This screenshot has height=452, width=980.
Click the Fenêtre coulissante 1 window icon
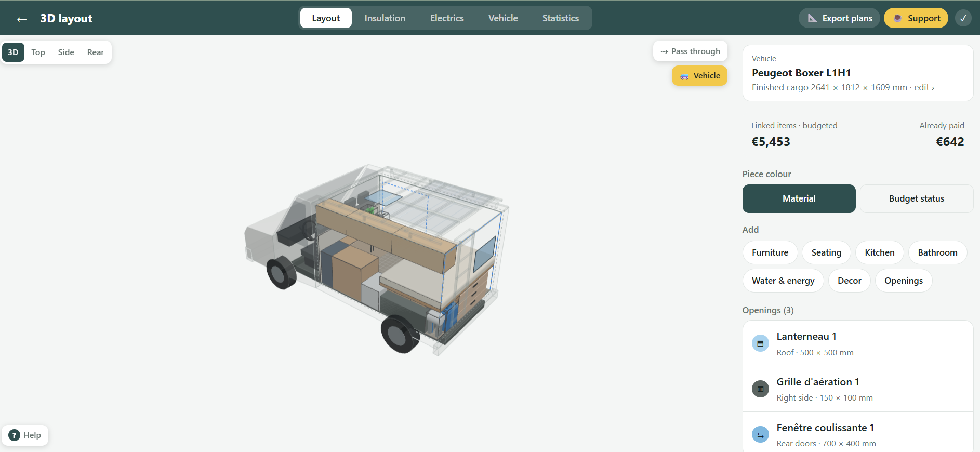[x=760, y=434]
